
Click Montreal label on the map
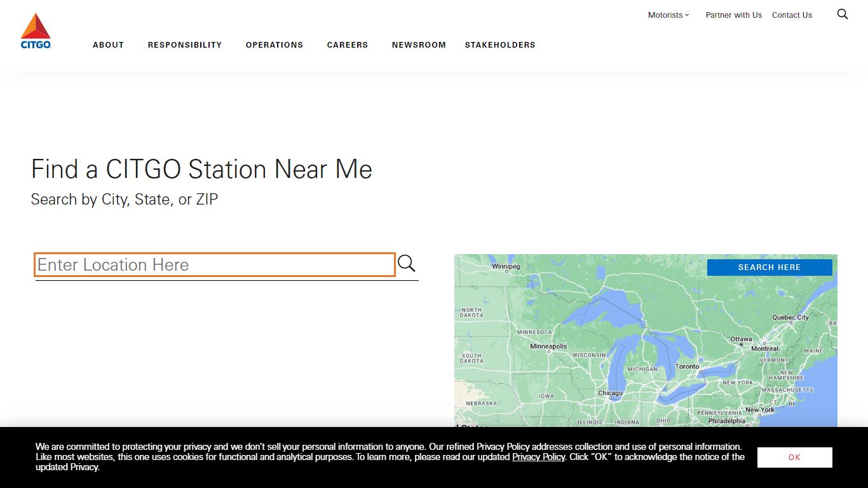[764, 349]
